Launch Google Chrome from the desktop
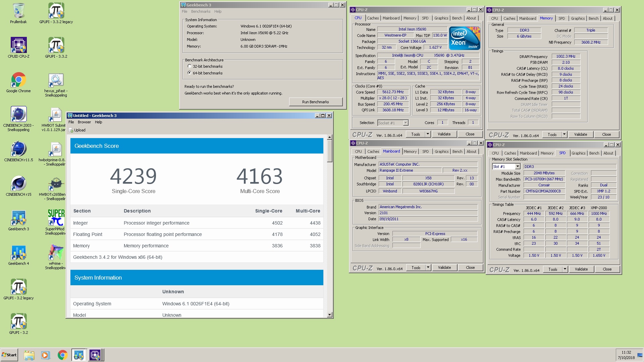 coord(18,82)
